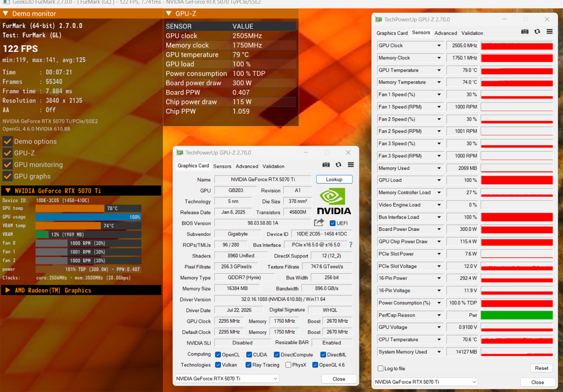563x392 pixels.
Task: Open the GPU Clock sensor dropdown
Action: (x=439, y=46)
